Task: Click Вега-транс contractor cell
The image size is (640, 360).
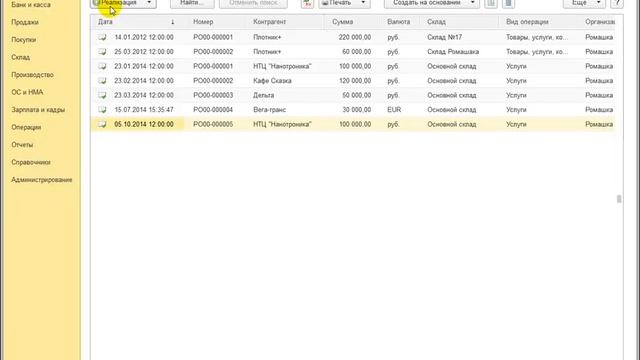Action: coord(269,110)
